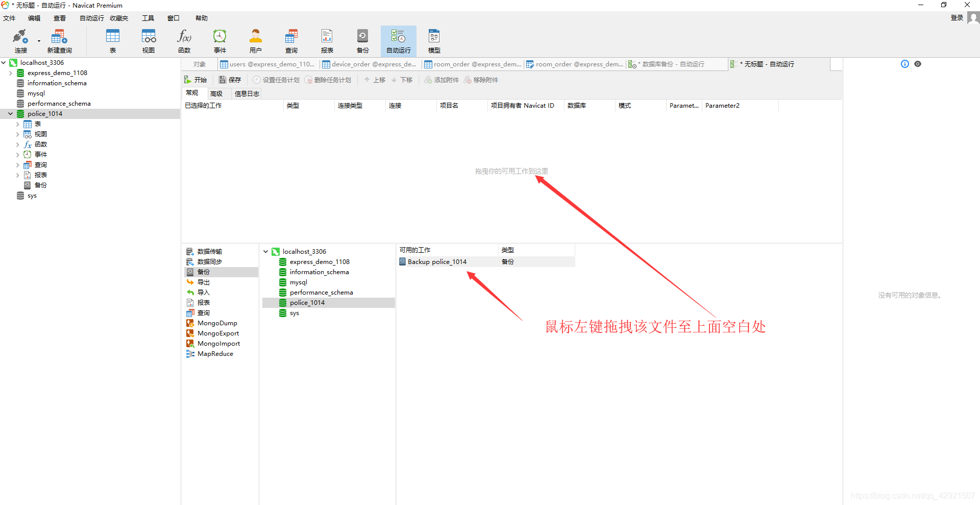Click the 添加附件 button

pos(442,80)
